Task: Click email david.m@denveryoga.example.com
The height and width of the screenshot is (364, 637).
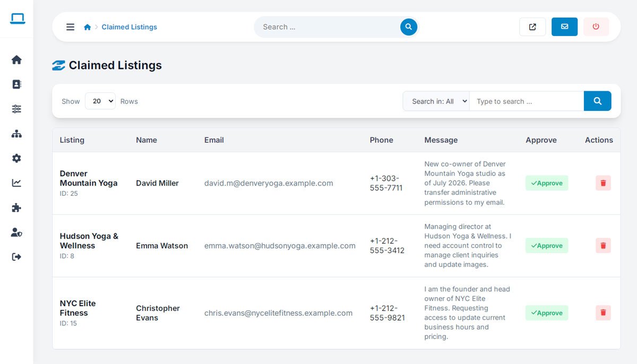Action: click(x=269, y=183)
